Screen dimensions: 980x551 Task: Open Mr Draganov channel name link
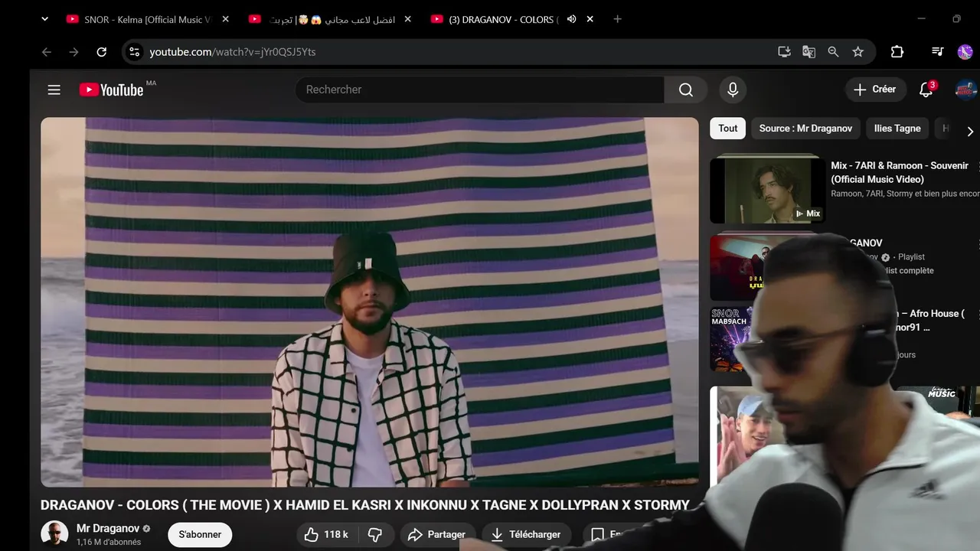click(108, 528)
